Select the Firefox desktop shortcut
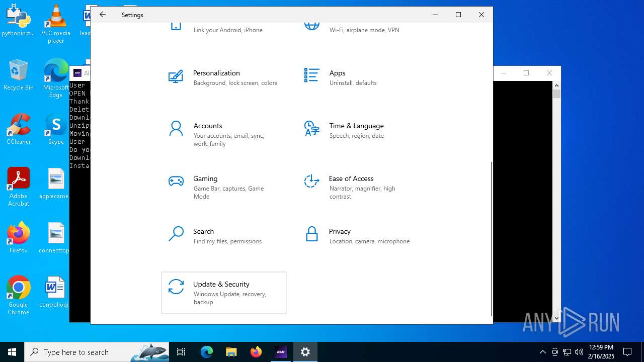This screenshot has height=362, width=644. click(19, 237)
